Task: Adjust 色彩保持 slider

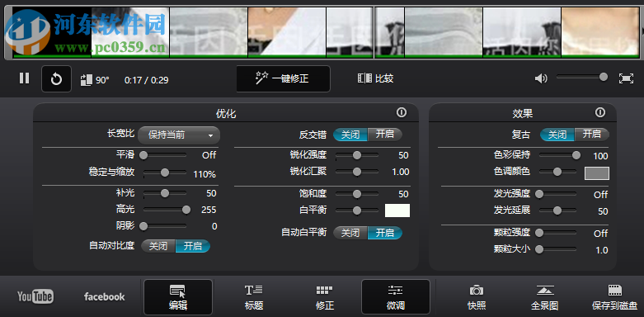Action: point(559,155)
